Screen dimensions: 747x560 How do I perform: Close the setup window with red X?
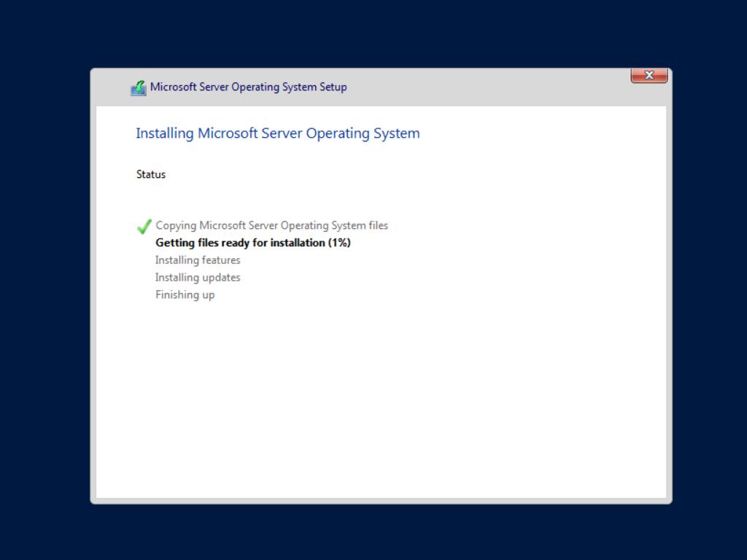pos(649,75)
